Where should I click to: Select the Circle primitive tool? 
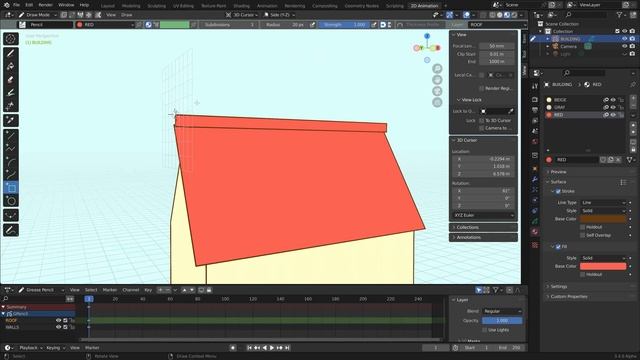coord(11,201)
